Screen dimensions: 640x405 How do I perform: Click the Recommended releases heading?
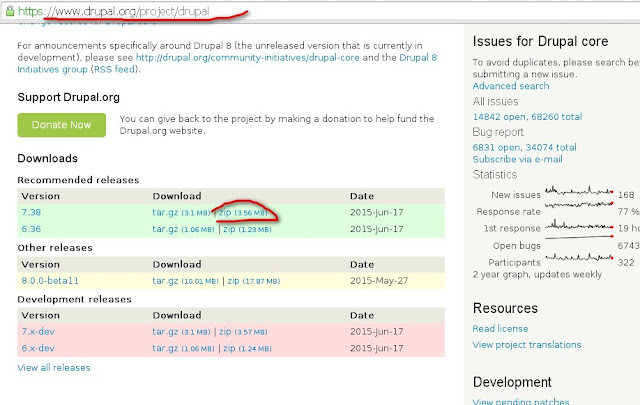coord(78,180)
